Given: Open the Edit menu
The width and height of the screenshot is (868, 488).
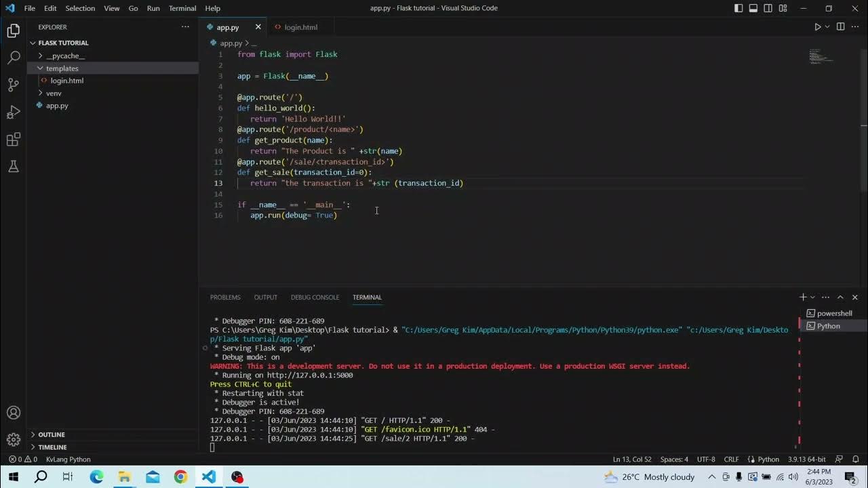Looking at the screenshot, I should [50, 8].
